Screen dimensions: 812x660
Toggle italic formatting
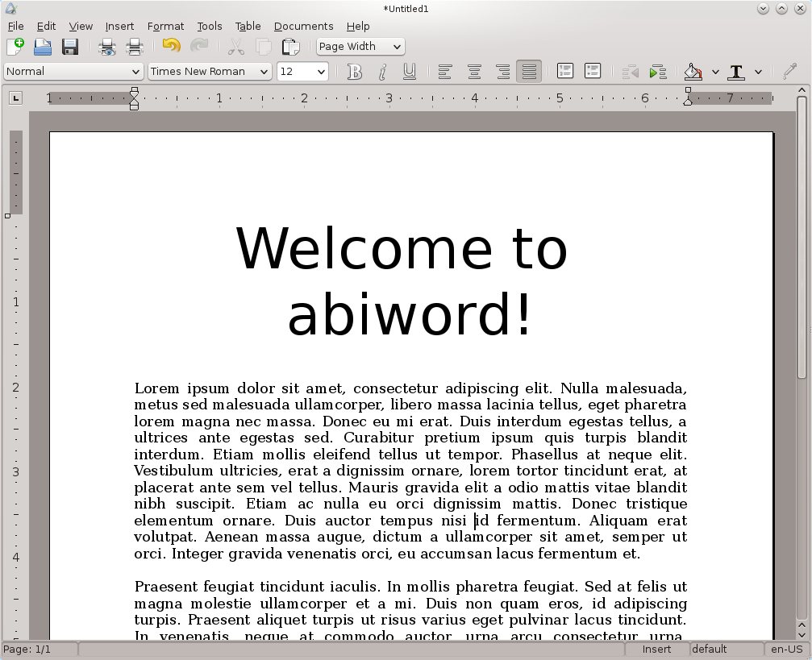point(382,72)
